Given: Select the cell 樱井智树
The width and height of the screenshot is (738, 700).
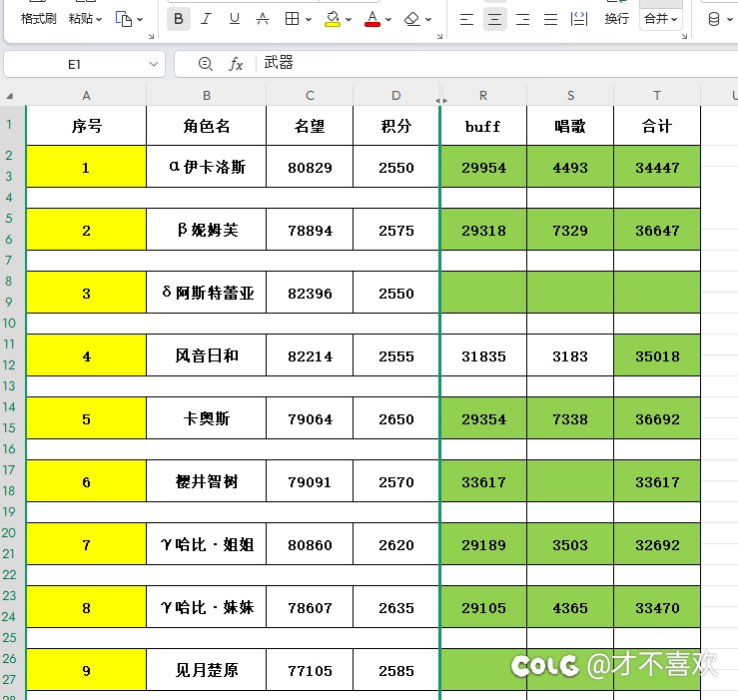Looking at the screenshot, I should click(x=206, y=481).
